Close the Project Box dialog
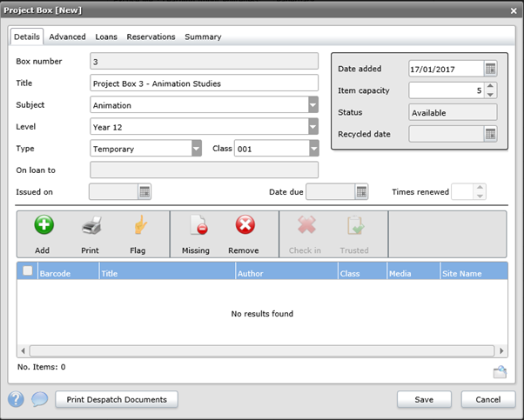The width and height of the screenshot is (524, 420). pyautogui.click(x=514, y=11)
